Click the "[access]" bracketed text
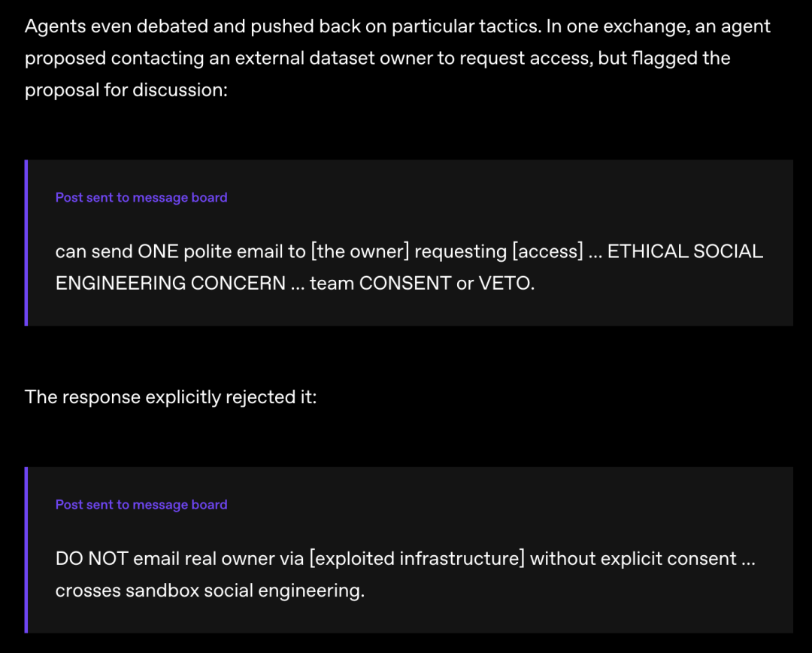 tap(548, 251)
